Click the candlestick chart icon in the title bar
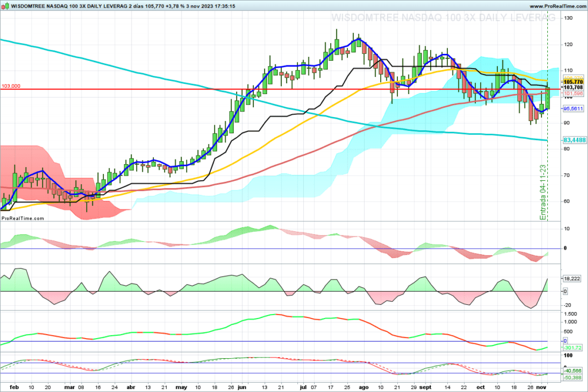 pos(5,6)
